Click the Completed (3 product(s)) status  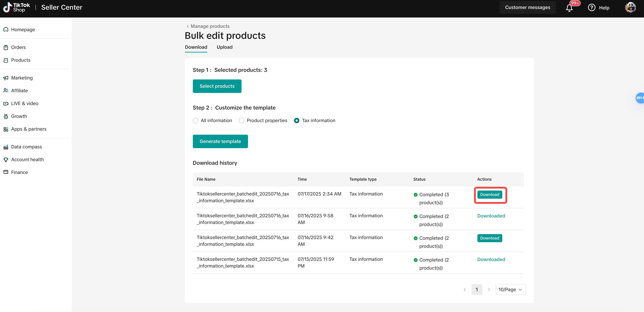434,198
